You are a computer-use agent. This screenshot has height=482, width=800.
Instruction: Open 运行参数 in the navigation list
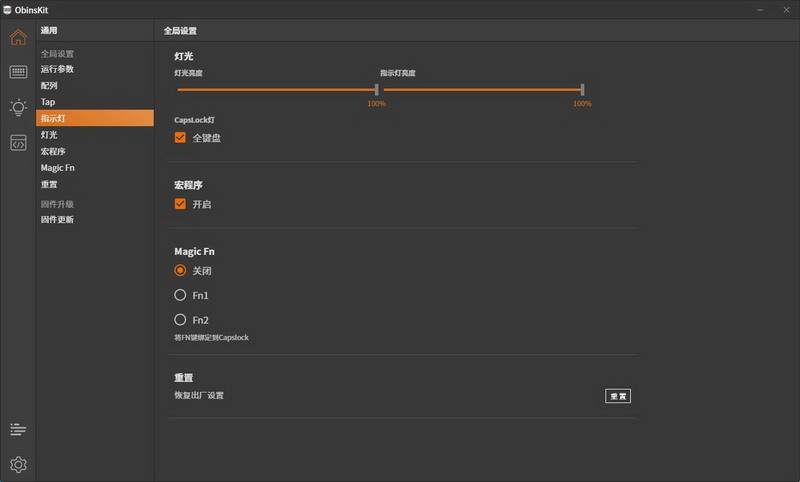[x=57, y=69]
